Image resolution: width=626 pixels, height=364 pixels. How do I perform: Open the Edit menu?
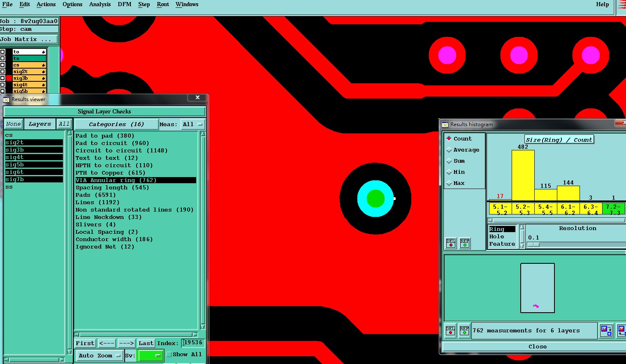coord(25,4)
